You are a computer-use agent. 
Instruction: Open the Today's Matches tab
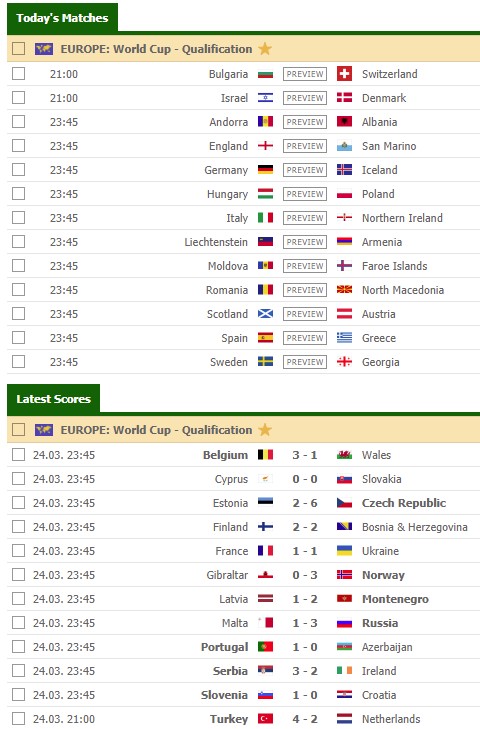pos(62,18)
